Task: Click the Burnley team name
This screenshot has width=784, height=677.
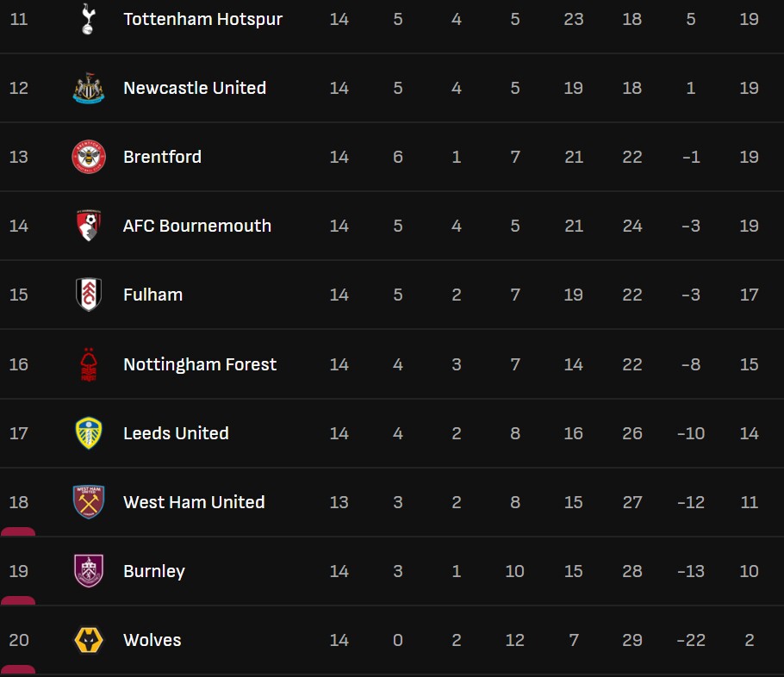Action: pyautogui.click(x=154, y=571)
